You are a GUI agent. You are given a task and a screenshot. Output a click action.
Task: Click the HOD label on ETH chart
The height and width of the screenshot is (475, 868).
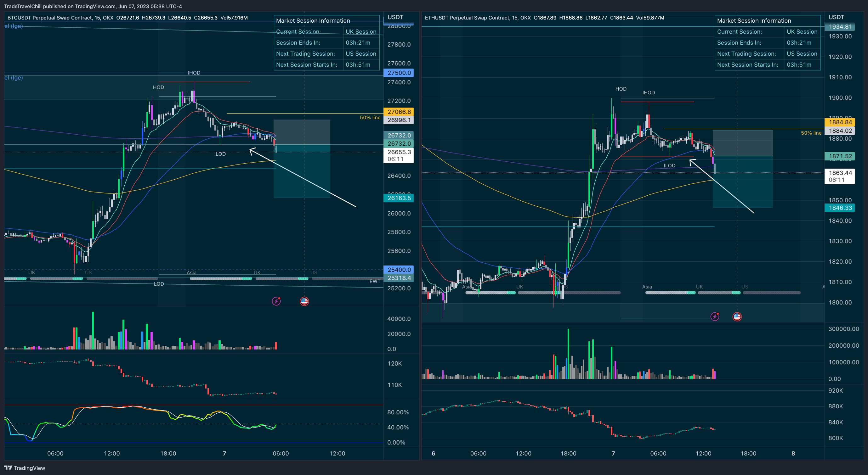pyautogui.click(x=621, y=89)
